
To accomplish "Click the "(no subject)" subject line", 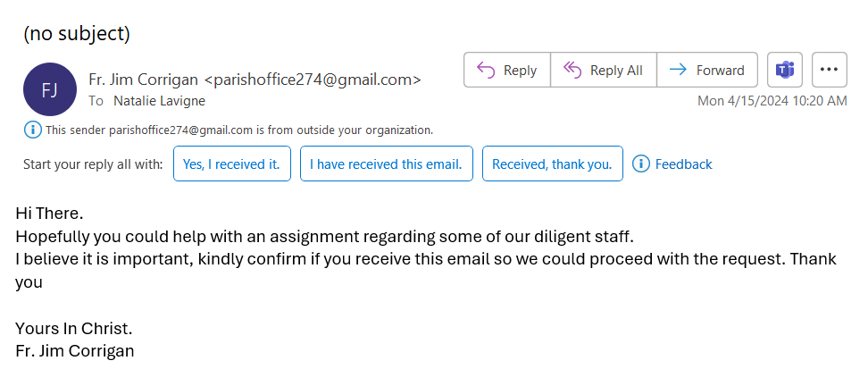I will (x=77, y=34).
